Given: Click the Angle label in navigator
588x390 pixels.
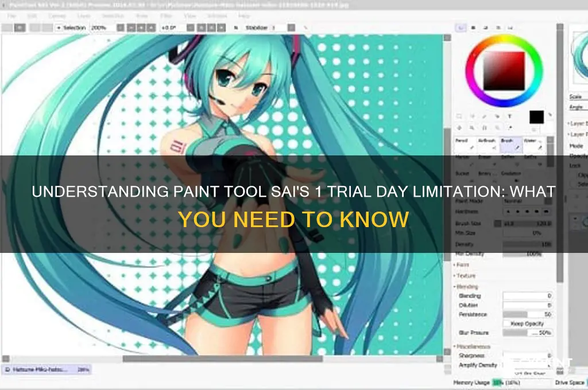Looking at the screenshot, I should tap(575, 107).
